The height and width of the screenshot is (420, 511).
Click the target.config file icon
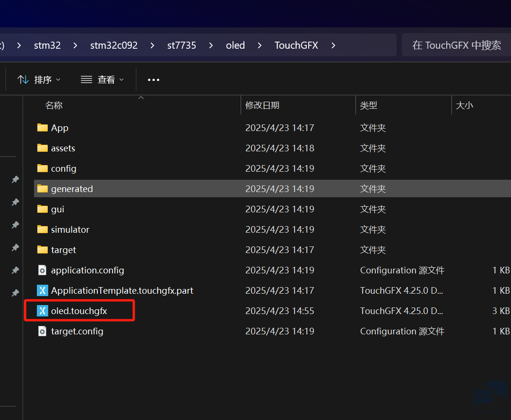pyautogui.click(x=43, y=331)
